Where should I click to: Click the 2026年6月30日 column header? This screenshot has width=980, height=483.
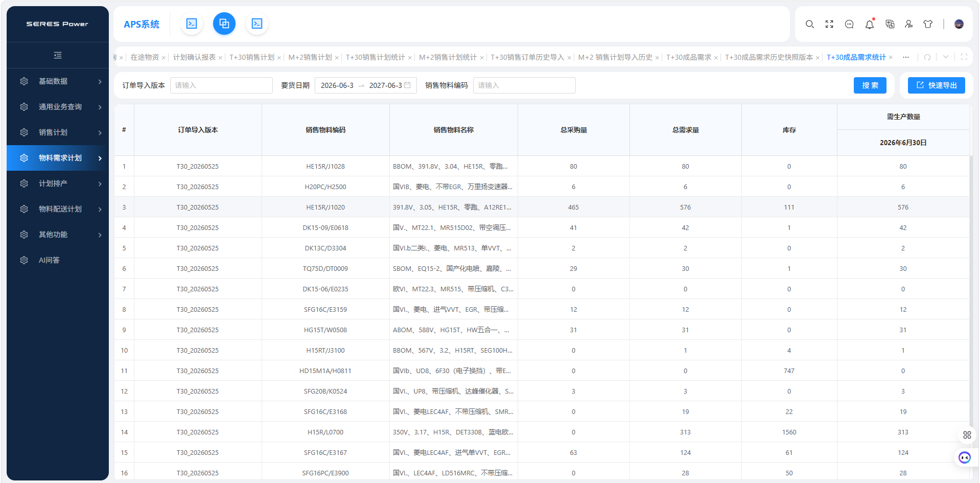903,143
